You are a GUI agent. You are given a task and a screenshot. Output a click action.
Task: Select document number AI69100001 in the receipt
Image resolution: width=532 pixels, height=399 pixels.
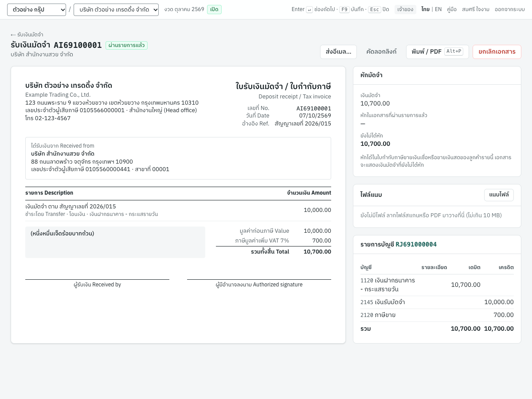[313, 108]
